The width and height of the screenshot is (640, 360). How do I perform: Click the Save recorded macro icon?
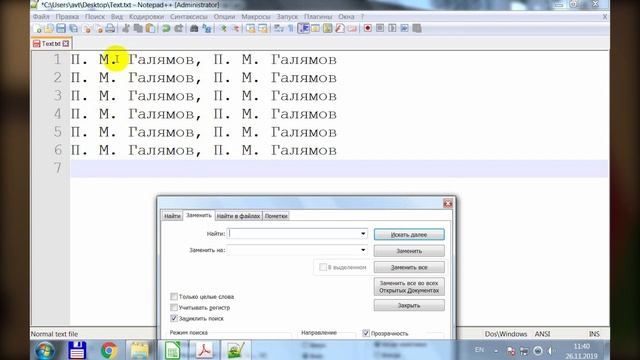pyautogui.click(x=417, y=28)
